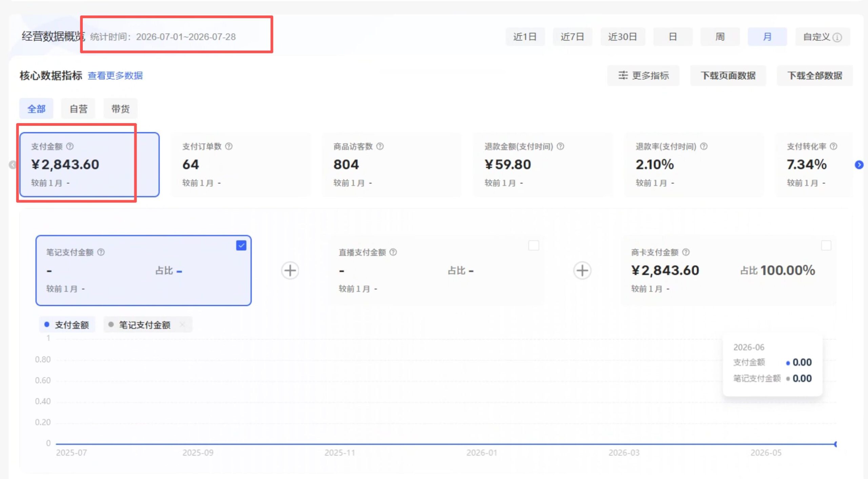Click 下载页面数据 button
This screenshot has width=868, height=479.
(x=728, y=76)
